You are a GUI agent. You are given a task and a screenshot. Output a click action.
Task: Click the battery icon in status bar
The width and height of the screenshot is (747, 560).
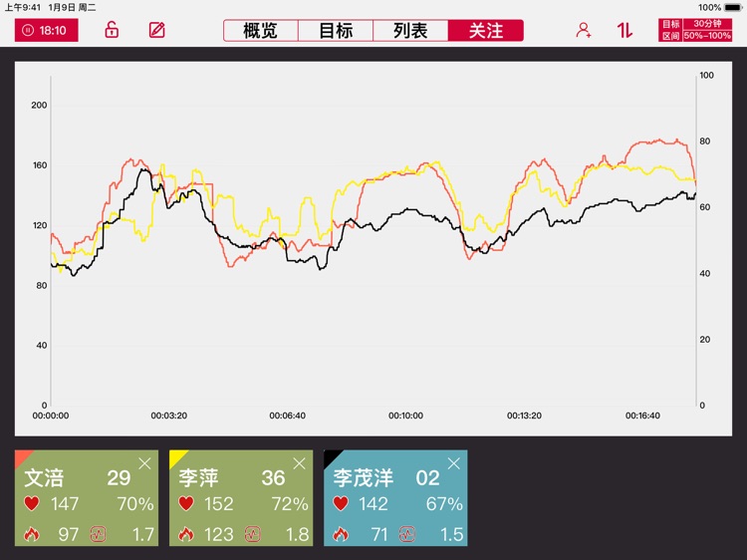point(734,8)
